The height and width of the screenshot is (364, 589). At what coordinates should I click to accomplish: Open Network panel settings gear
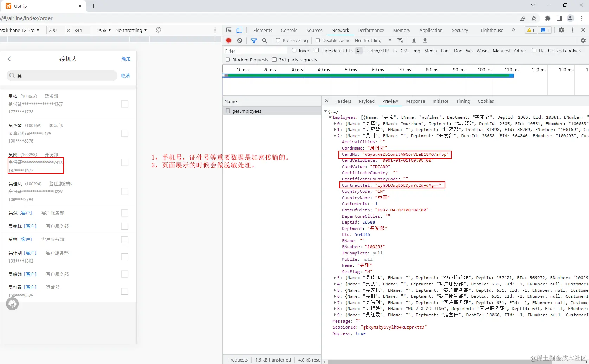[x=583, y=40]
